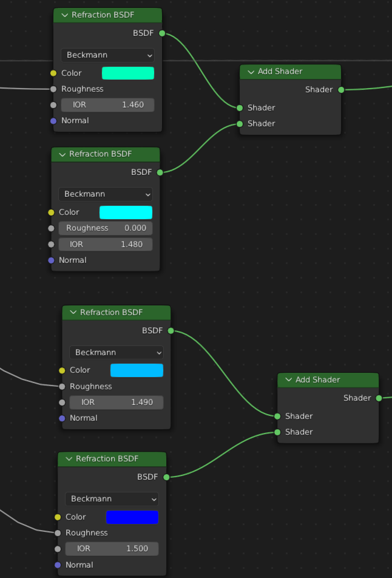Click the IOR 1.460 value field
The image size is (392, 578).
tap(107, 105)
